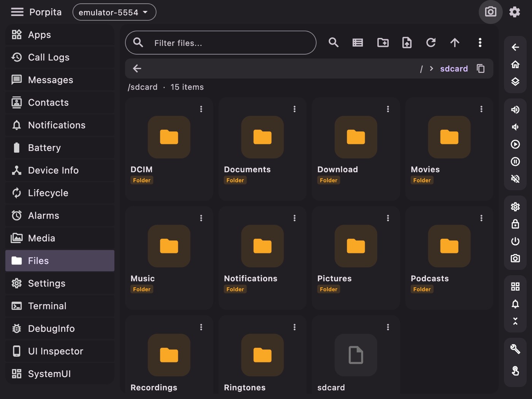Image resolution: width=532 pixels, height=399 pixels.
Task: Focus the Filter files input field
Action: point(221,43)
